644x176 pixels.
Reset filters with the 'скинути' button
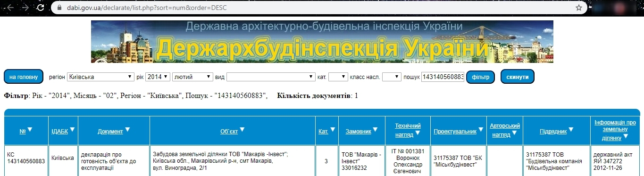[x=517, y=77]
